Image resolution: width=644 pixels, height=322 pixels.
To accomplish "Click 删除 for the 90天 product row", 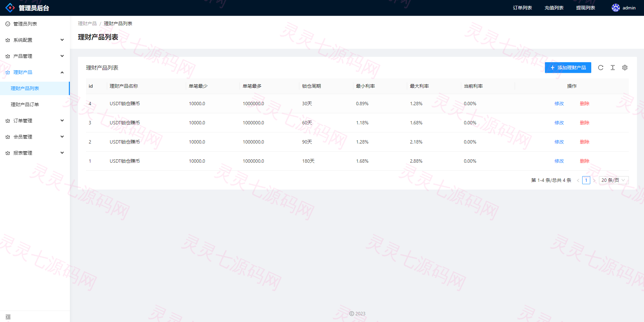I will 585,142.
